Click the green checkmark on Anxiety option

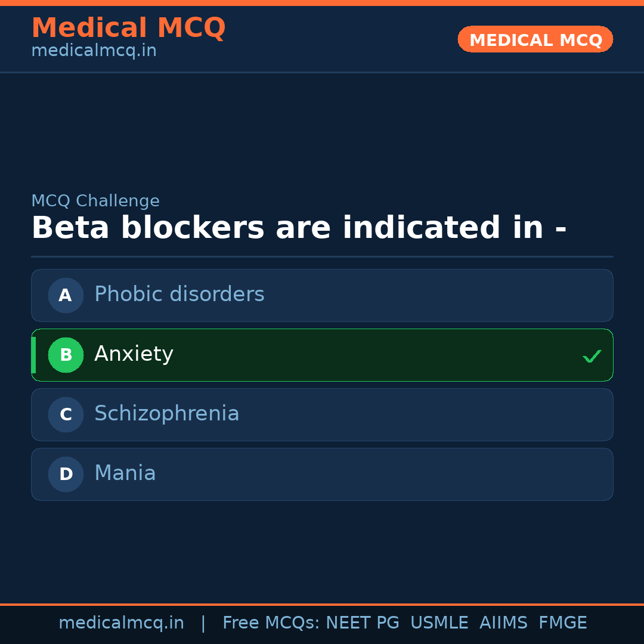tap(592, 356)
